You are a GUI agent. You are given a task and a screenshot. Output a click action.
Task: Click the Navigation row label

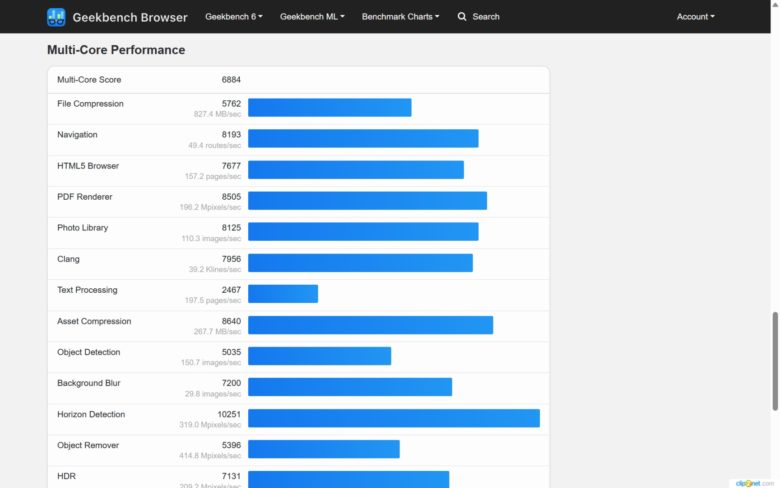(77, 134)
